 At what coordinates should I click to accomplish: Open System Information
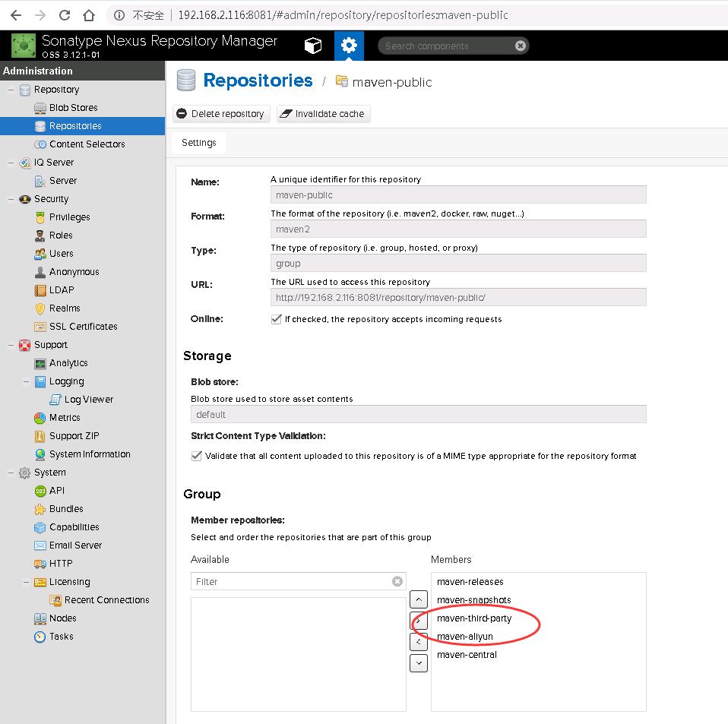tap(90, 454)
